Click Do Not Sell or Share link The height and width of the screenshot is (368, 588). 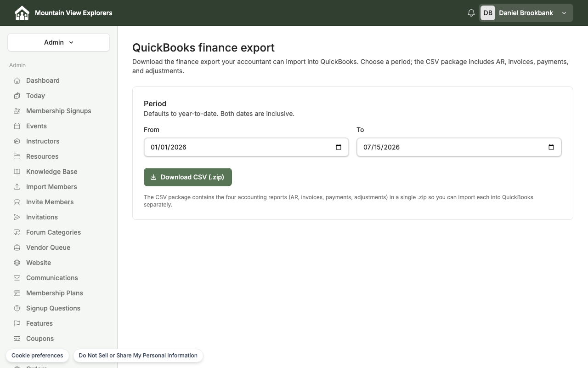pos(138,356)
